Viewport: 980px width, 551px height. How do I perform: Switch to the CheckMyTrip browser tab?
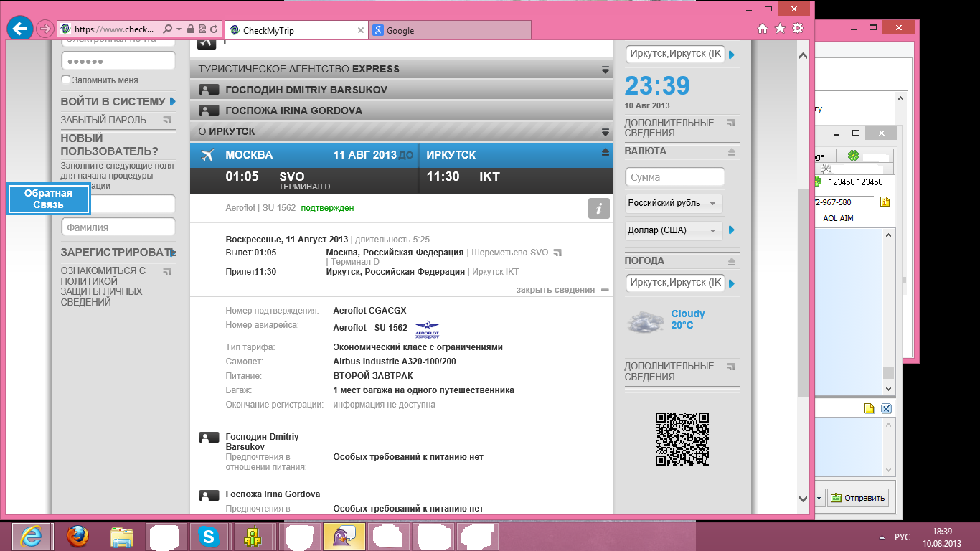(x=297, y=31)
